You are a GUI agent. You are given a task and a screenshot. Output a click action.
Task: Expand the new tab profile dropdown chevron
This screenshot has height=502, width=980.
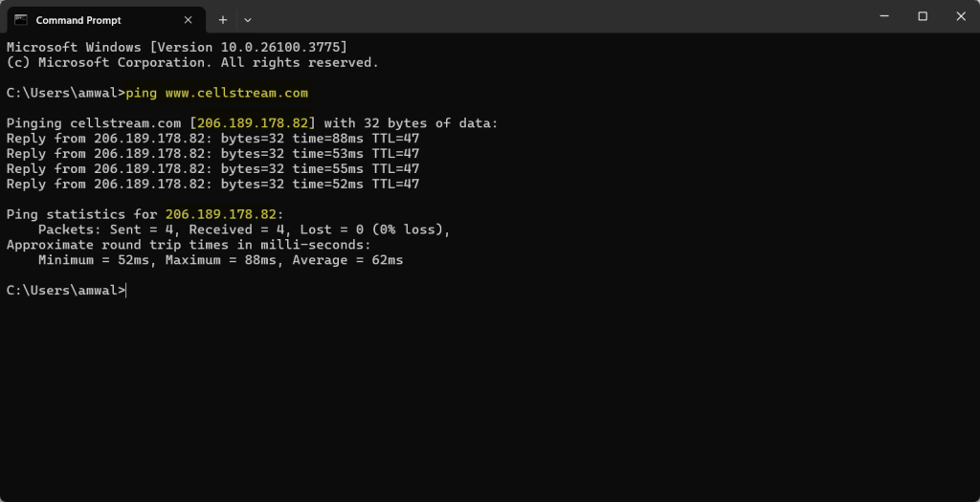click(x=248, y=19)
